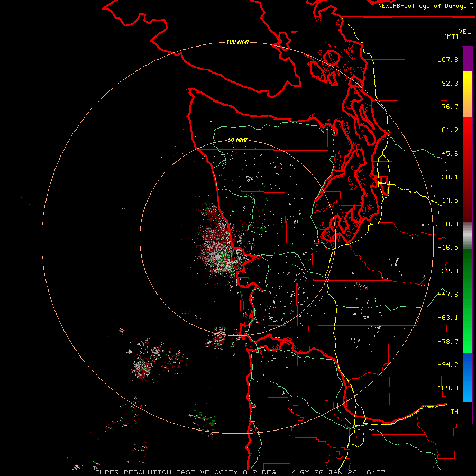Click the -47.6 value on velocity scale
Screen dimensions: 476x476
click(448, 295)
